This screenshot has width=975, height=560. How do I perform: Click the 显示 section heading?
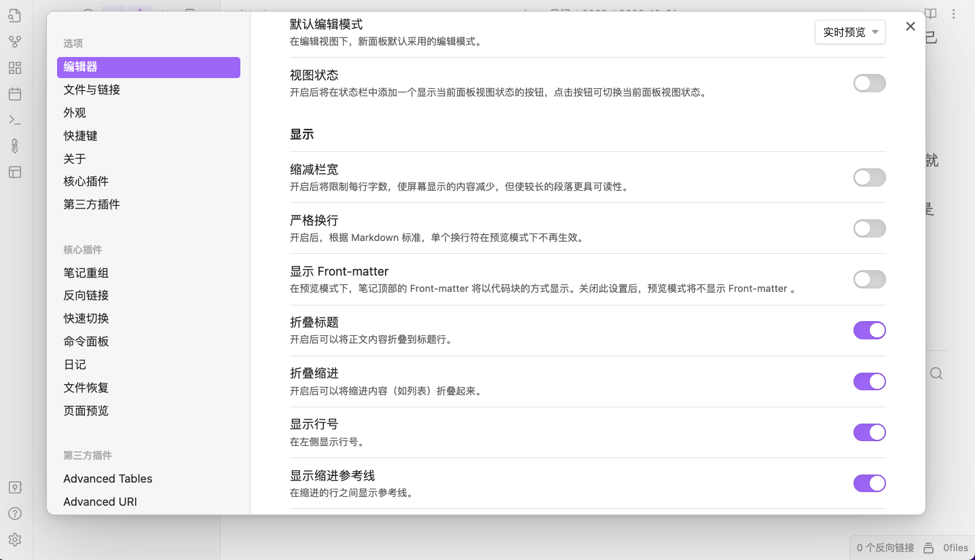[302, 134]
